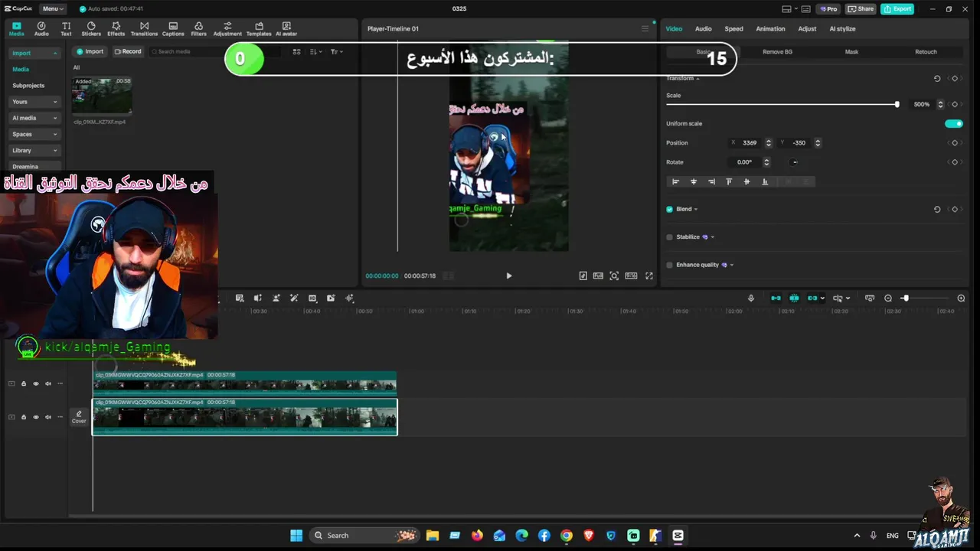Click the Cover edit button

click(x=79, y=417)
